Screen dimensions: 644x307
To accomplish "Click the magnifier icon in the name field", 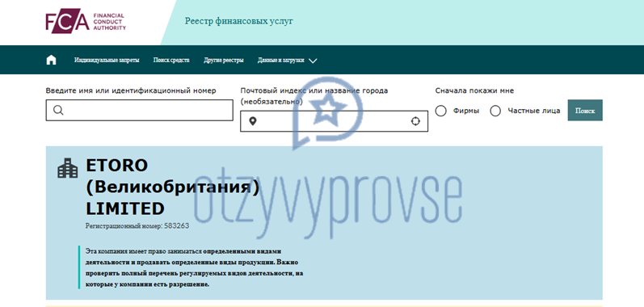I will [x=58, y=110].
